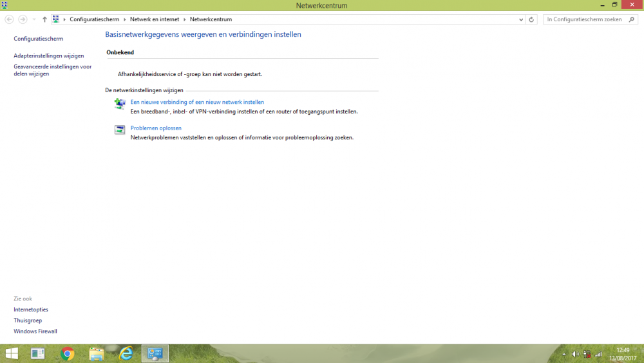
Task: Go forward with the Forward arrow button
Action: tap(23, 19)
